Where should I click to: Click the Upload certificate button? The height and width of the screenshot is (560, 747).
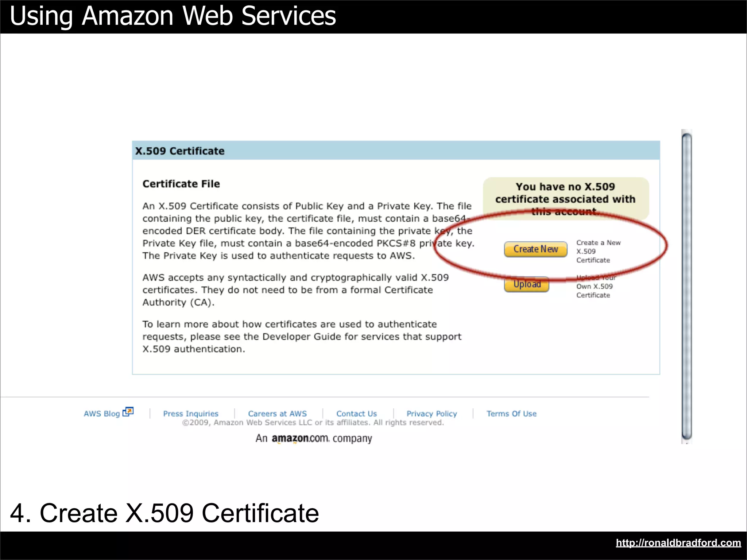tap(527, 284)
